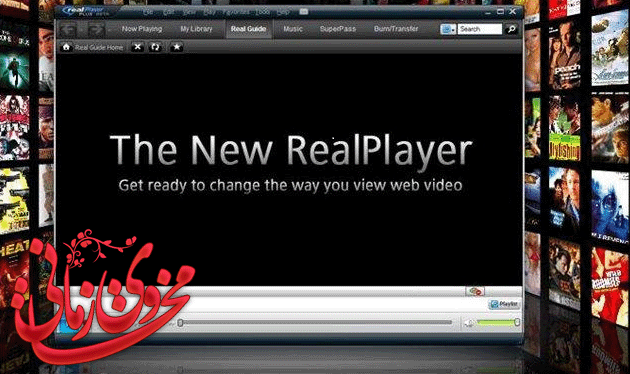Select the Music tab
The height and width of the screenshot is (374, 630).
293,29
